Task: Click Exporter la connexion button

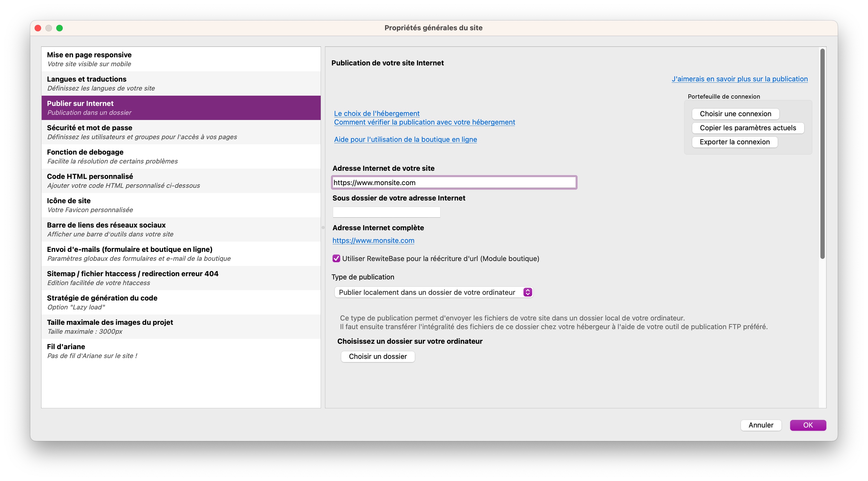Action: 735,142
